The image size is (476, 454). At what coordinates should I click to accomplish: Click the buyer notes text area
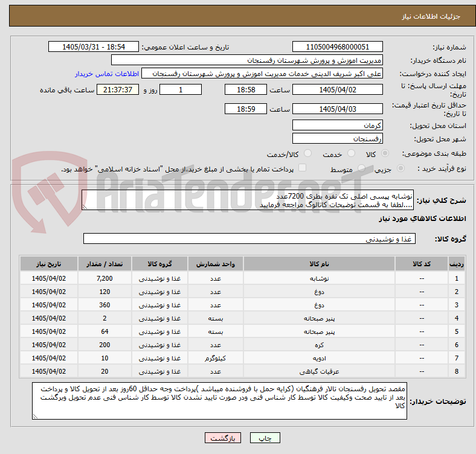pos(219,401)
